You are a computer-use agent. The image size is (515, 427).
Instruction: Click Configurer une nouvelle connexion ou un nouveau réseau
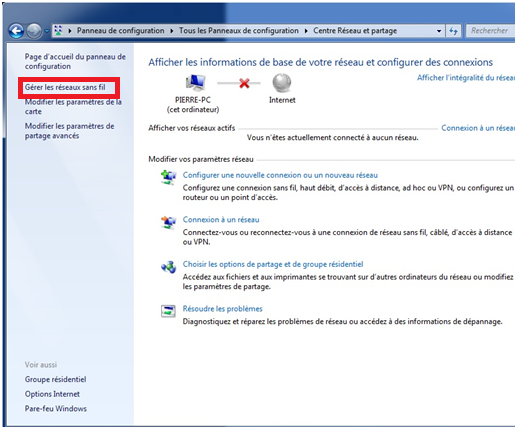[280, 175]
